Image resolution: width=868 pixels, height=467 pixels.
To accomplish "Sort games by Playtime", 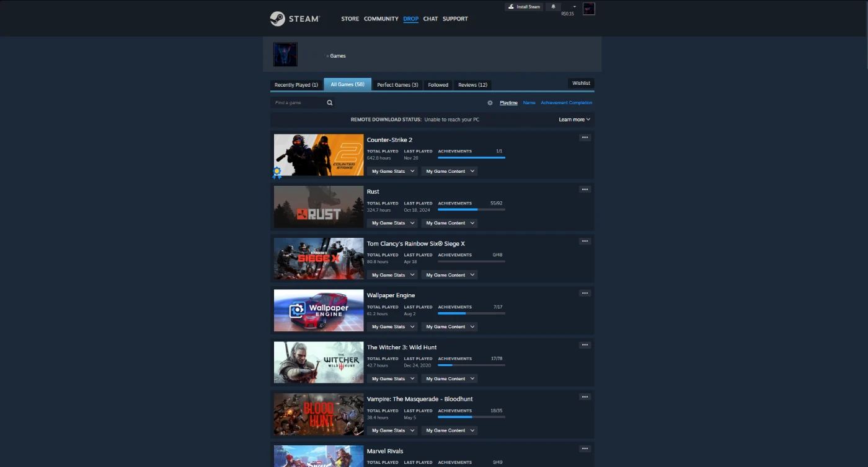I will [508, 103].
